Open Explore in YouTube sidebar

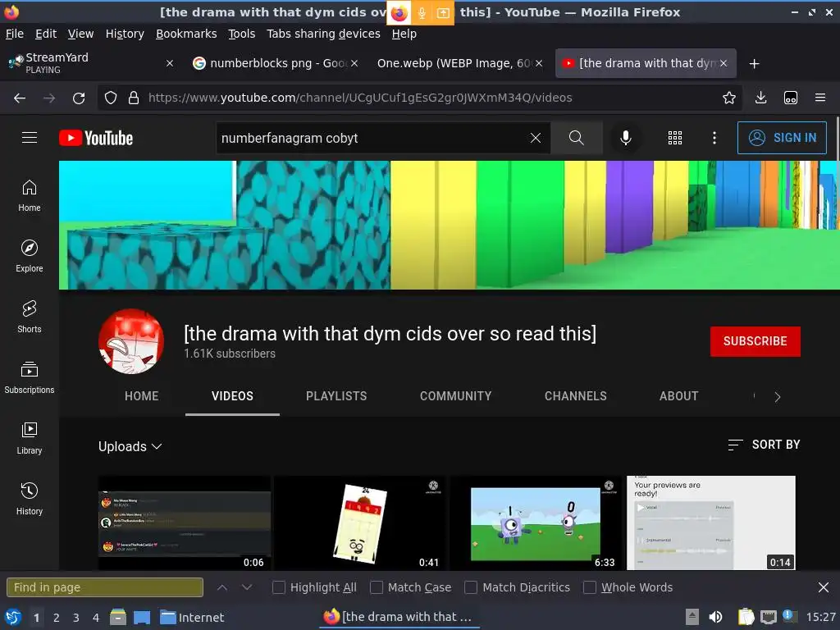(x=30, y=256)
